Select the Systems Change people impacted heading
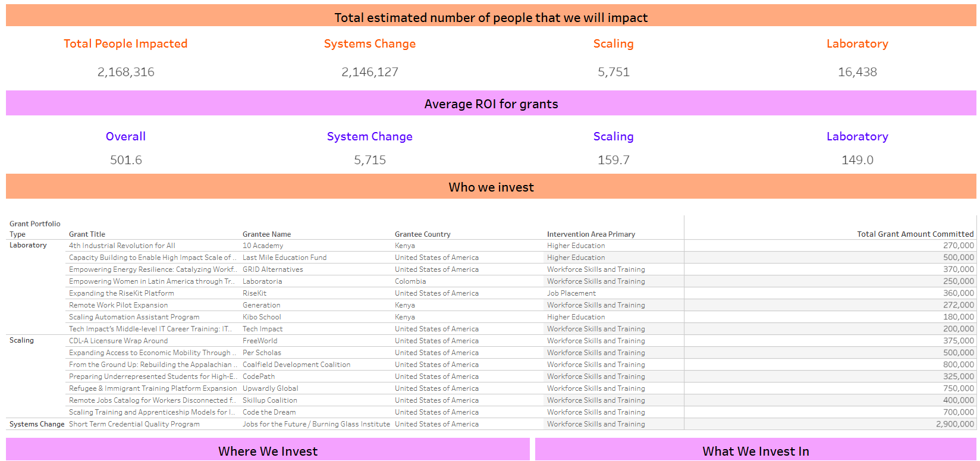This screenshot has height=461, width=980. pyautogui.click(x=369, y=44)
